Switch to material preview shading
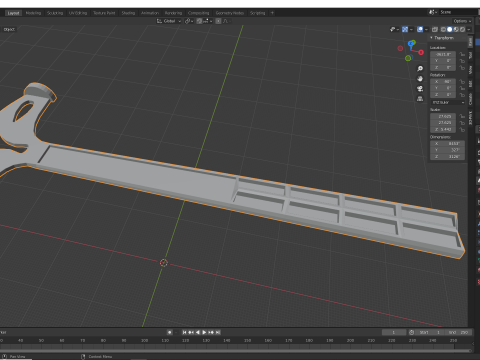This screenshot has width=480, height=360. coord(456,30)
